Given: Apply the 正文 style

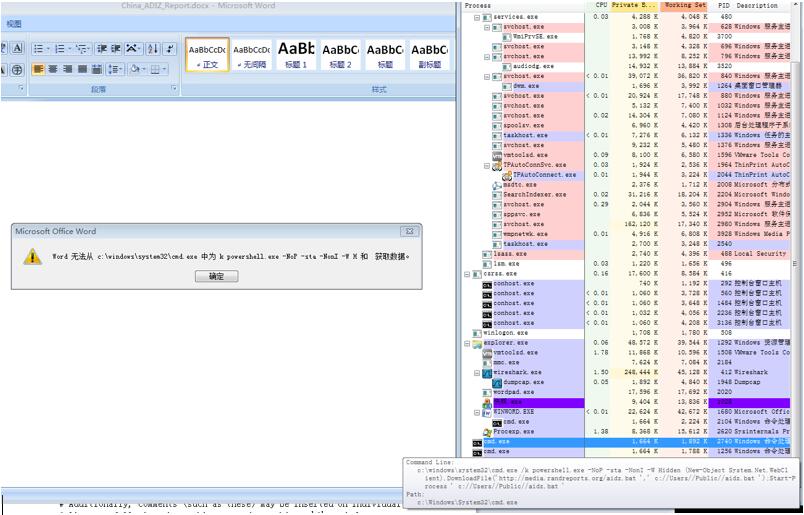Looking at the screenshot, I should click(x=207, y=55).
